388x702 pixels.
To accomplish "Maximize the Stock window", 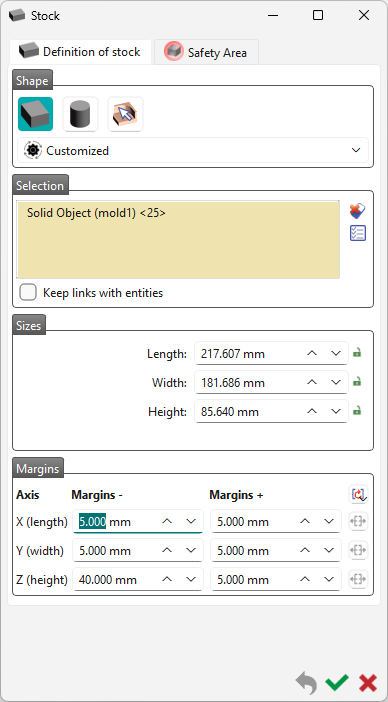I will (x=318, y=16).
